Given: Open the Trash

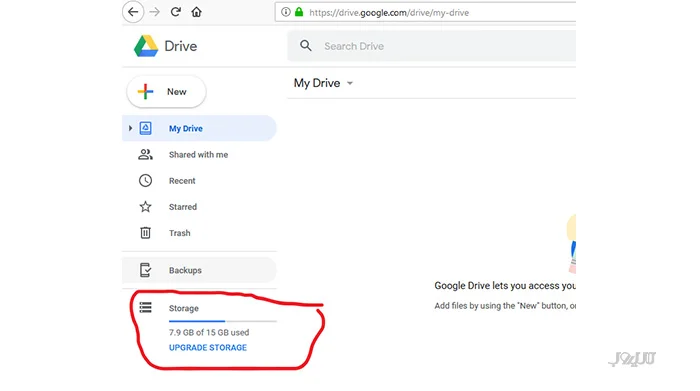Looking at the screenshot, I should pyautogui.click(x=179, y=233).
